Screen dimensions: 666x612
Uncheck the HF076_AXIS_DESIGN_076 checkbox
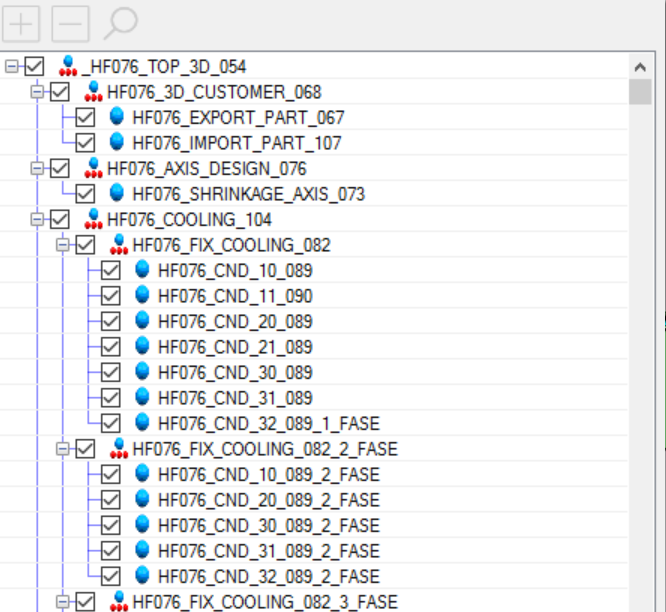point(59,169)
